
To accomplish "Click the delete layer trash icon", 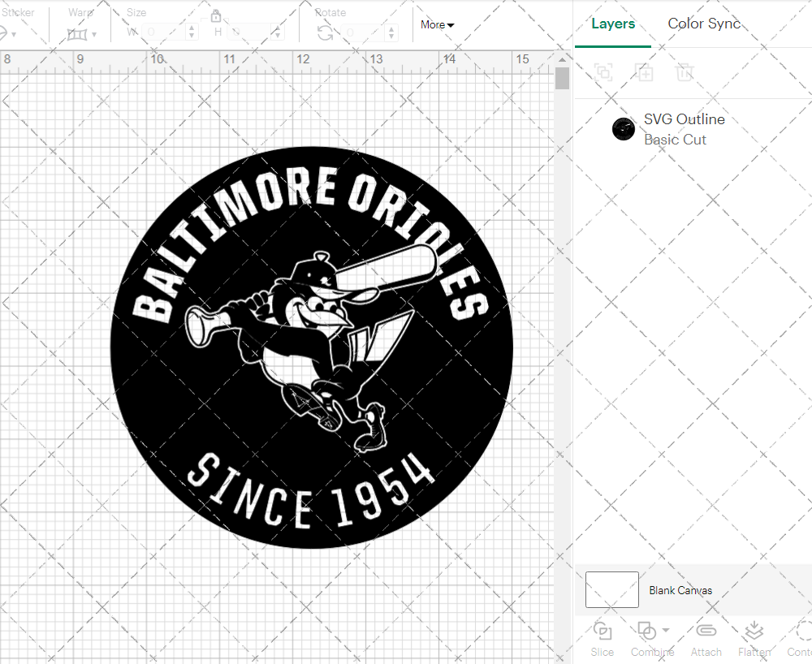I will coord(685,72).
